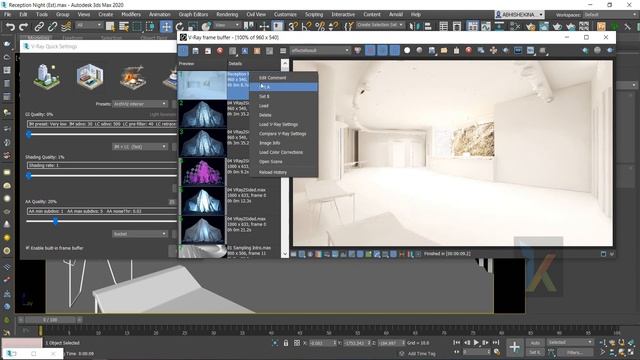Screen dimensions: 640x360
Task: Switch VFB to the white RGB channel circle
Action: 407,51
